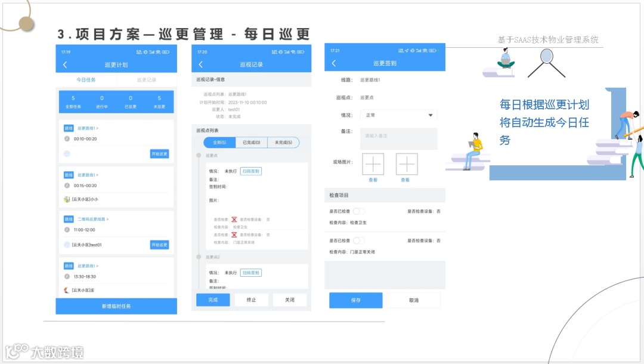
Task: Filter tasks by 全部任务 count
Action: coord(73,102)
